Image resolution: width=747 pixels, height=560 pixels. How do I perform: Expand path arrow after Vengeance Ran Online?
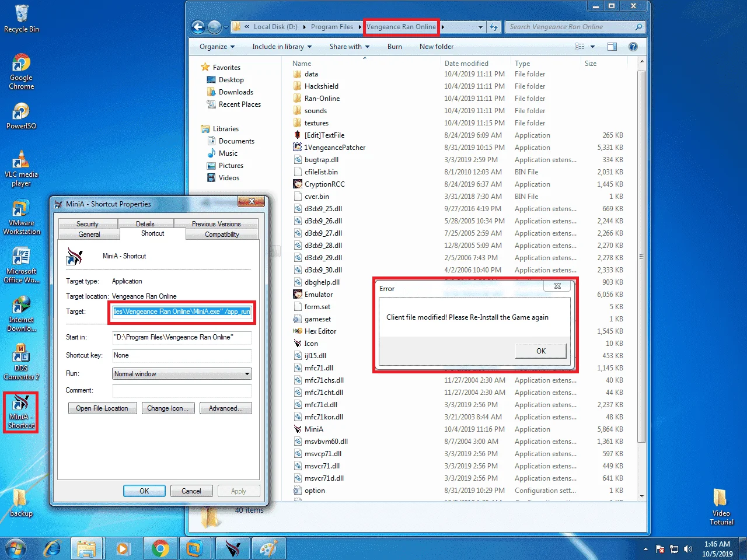443,27
